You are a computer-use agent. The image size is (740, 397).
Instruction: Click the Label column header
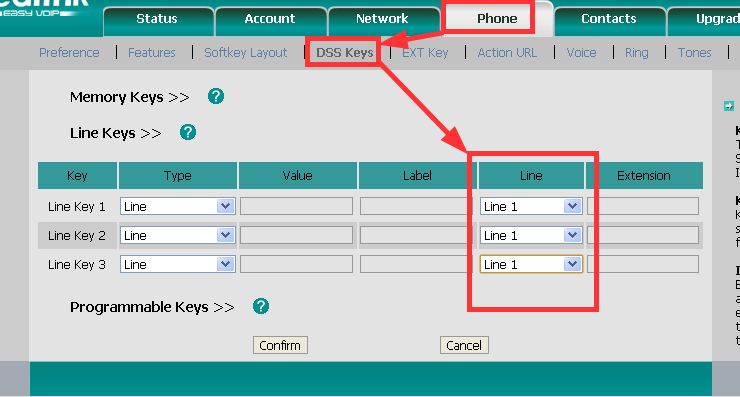(418, 176)
